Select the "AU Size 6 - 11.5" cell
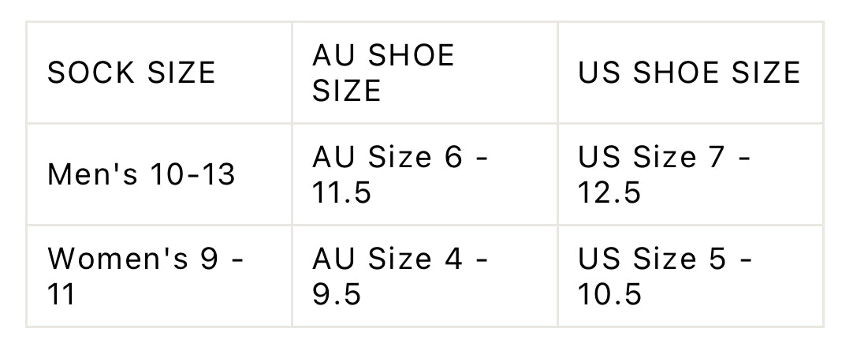 point(400,174)
